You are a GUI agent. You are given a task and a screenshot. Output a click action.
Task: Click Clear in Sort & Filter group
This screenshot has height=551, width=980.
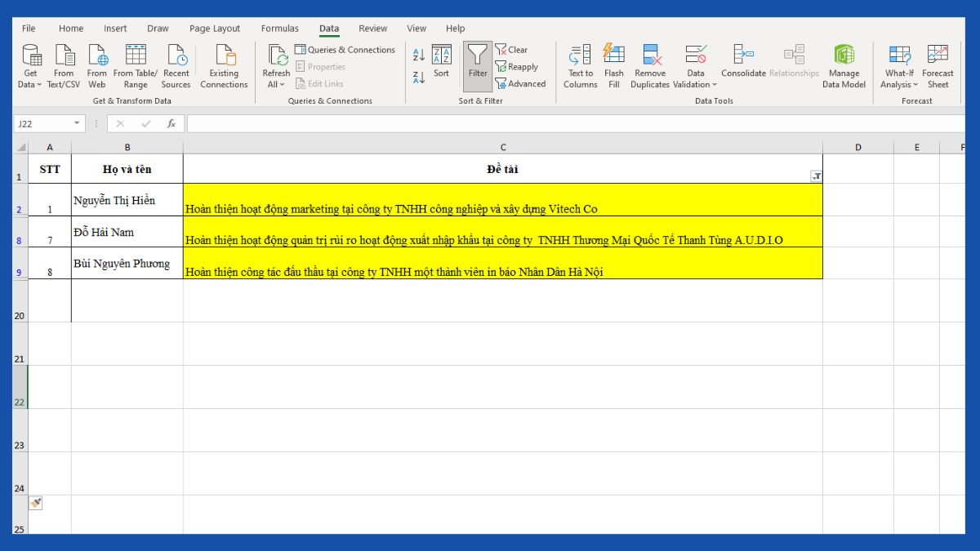[513, 49]
